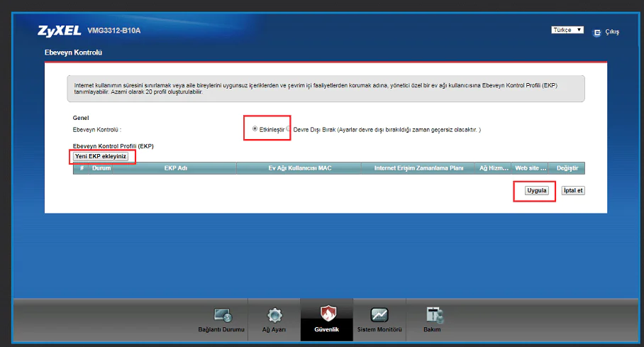Click the VMG3312-B10A model name
Screen dimensions: 644x347
click(113, 31)
